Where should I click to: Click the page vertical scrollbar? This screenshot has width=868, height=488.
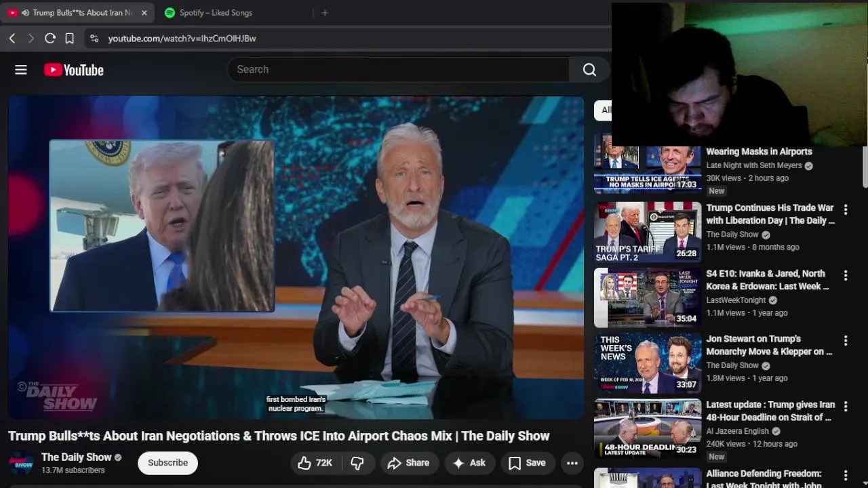(x=865, y=166)
